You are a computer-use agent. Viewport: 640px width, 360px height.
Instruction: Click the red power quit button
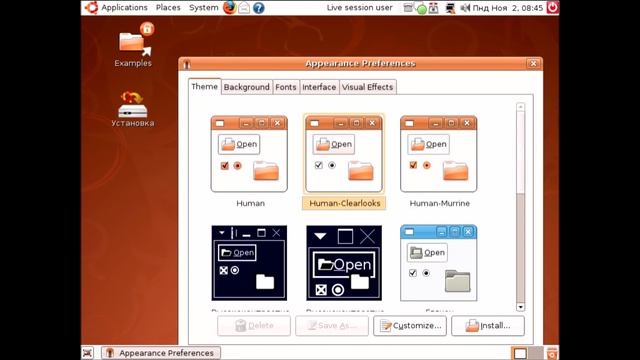point(552,7)
